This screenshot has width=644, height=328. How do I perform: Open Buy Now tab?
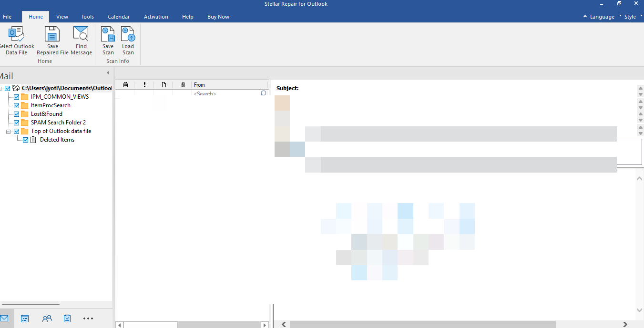click(x=218, y=17)
